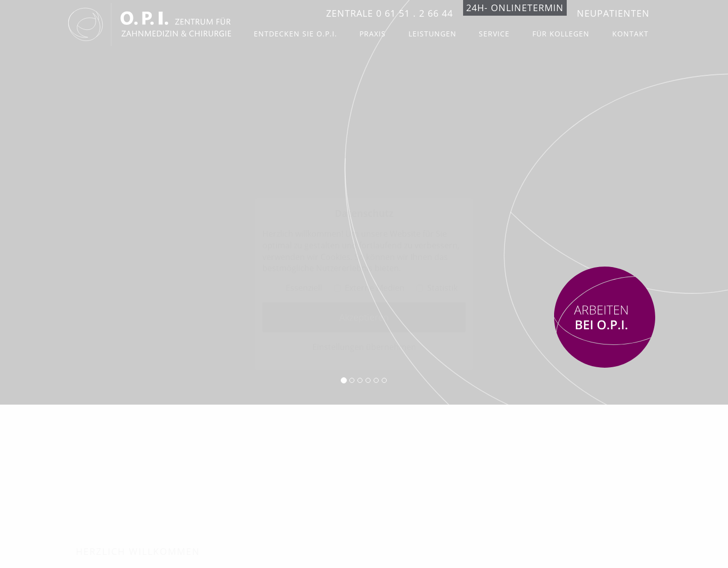Image resolution: width=728 pixels, height=568 pixels.
Task: Open the Neupatienten link
Action: [613, 14]
